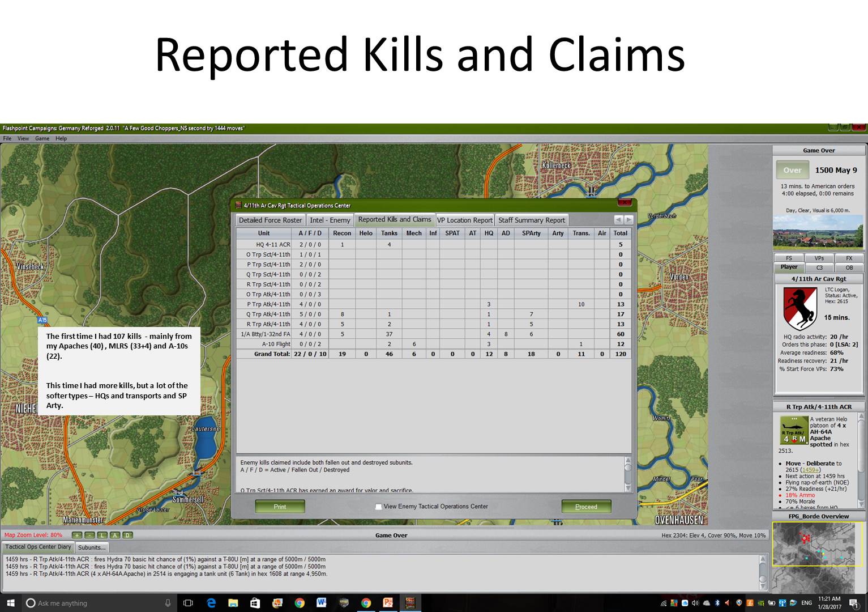Open Microsoft Edge from the taskbar
The image size is (868, 612).
click(211, 603)
